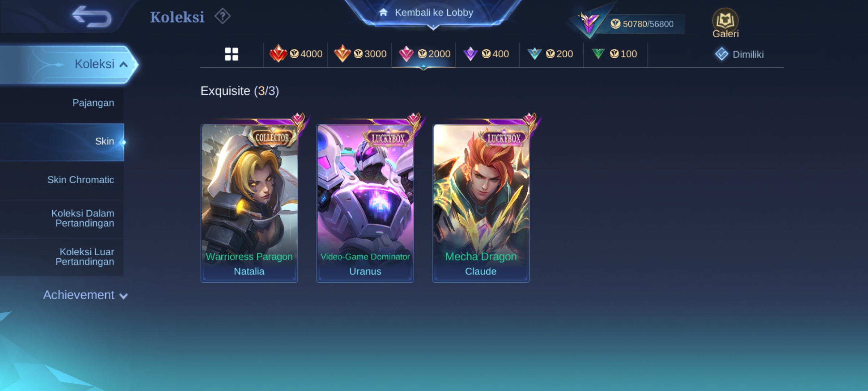Open the Koleksi help question icon

coord(222,16)
